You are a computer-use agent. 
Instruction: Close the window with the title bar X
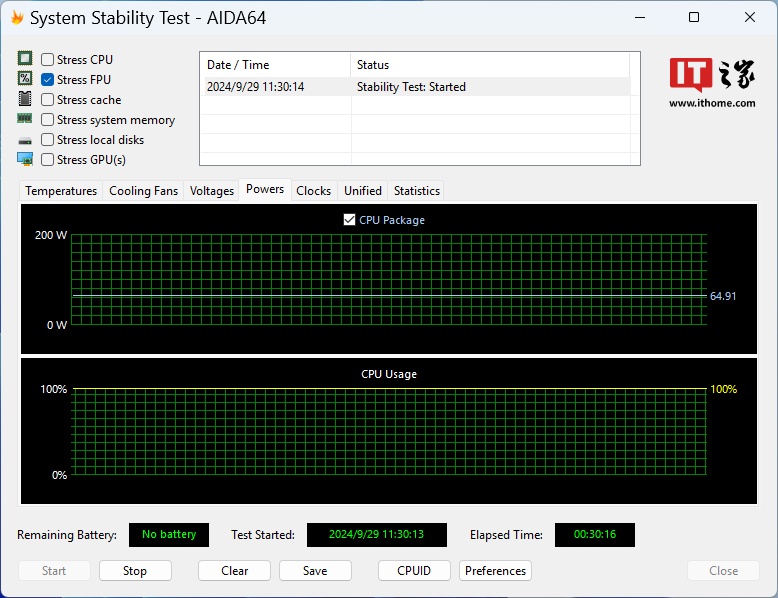coord(750,17)
